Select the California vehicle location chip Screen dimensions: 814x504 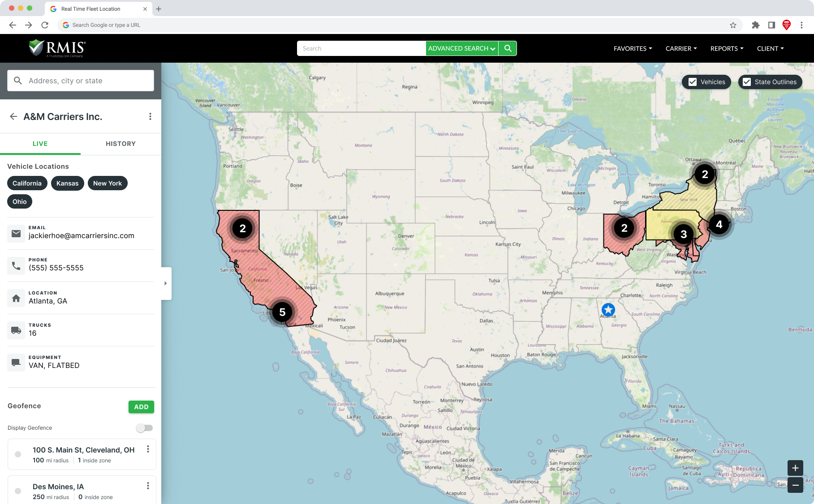point(27,183)
